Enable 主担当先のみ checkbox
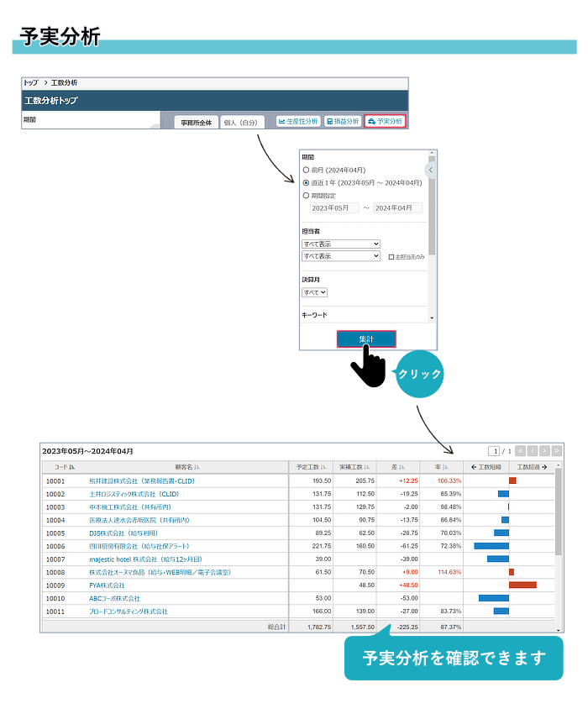 tap(391, 256)
